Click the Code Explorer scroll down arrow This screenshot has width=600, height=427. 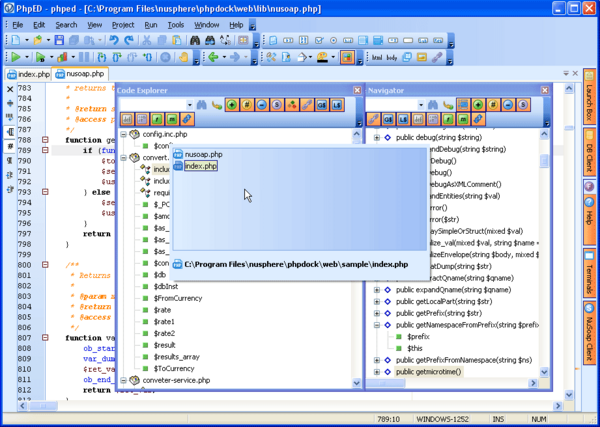click(356, 383)
